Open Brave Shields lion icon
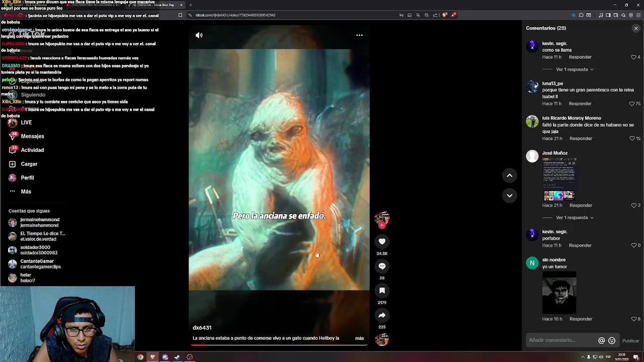 [x=445, y=15]
